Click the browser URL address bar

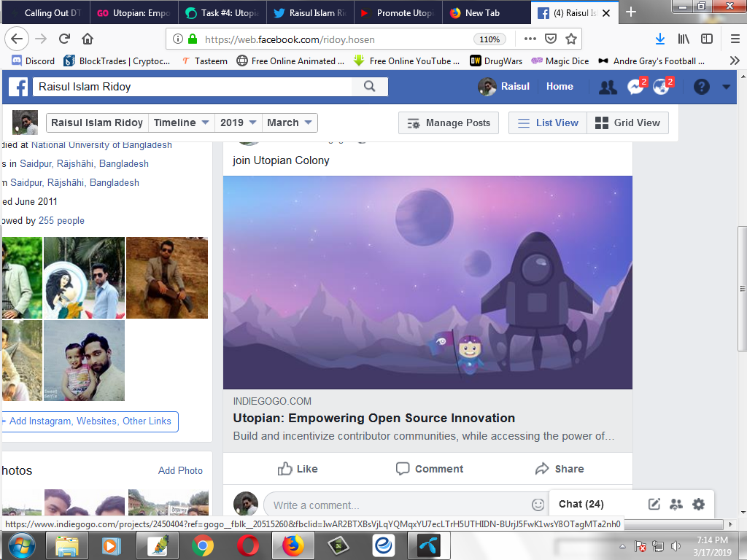tap(333, 39)
